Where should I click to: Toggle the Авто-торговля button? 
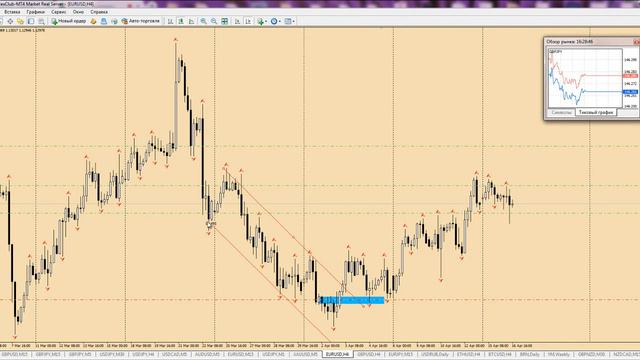pos(140,21)
